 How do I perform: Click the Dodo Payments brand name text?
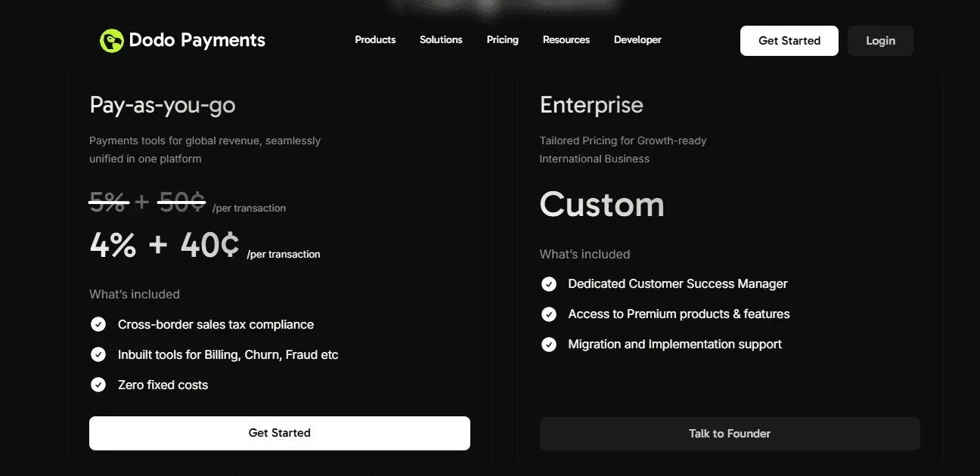[197, 41]
